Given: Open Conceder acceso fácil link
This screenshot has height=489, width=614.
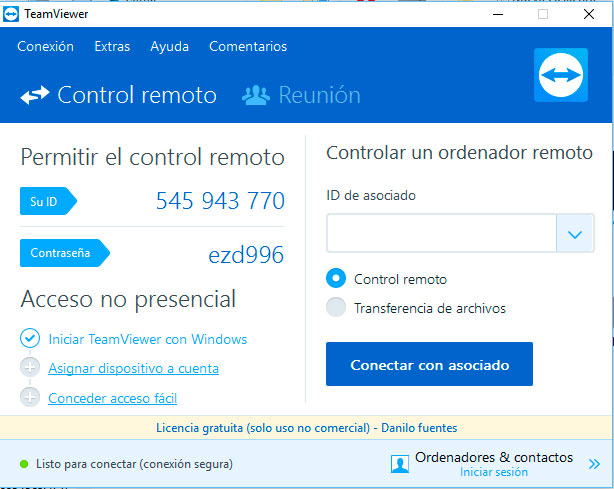Looking at the screenshot, I should coord(113,398).
